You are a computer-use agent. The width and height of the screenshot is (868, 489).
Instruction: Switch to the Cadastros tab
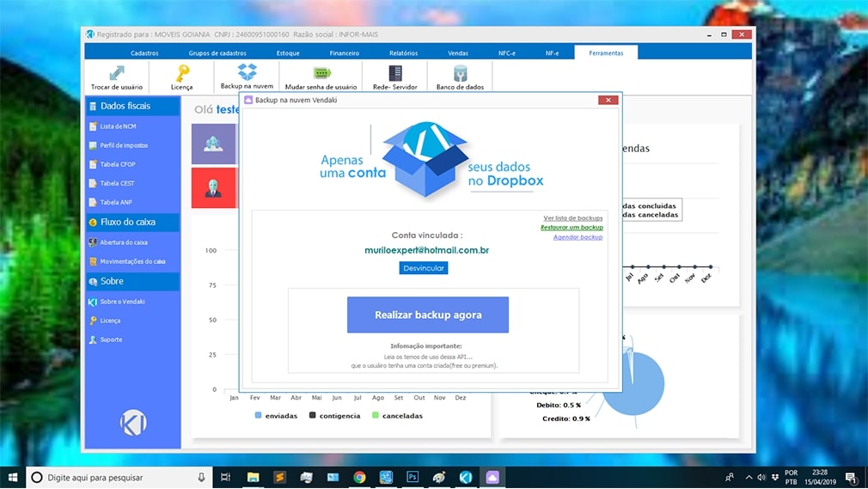144,53
